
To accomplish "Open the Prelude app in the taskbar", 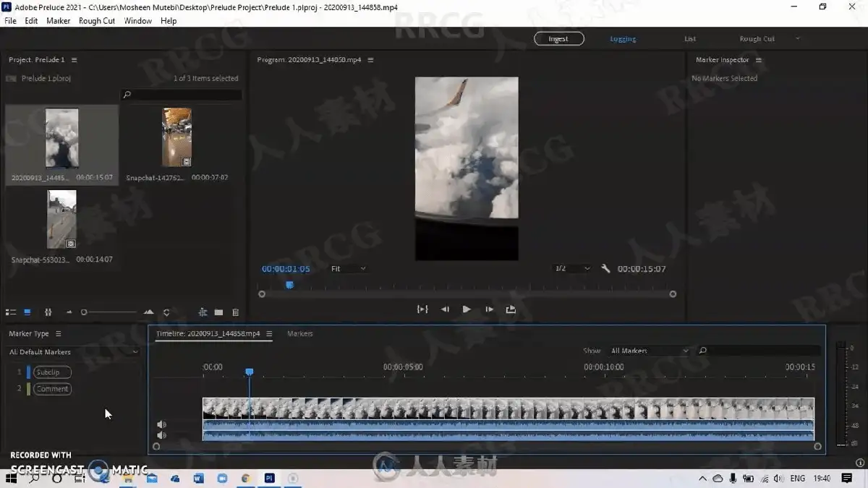I will (x=269, y=479).
